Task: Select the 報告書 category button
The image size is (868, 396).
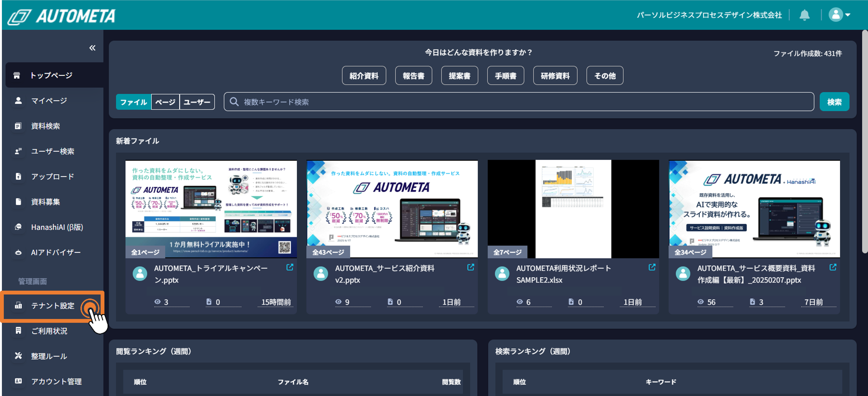Action: (x=413, y=76)
